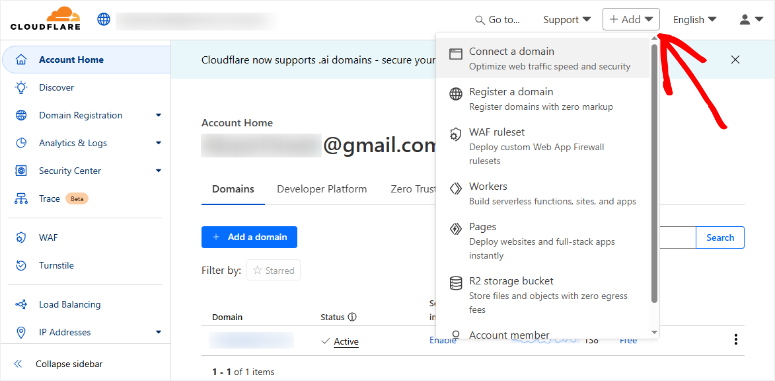This screenshot has height=381, width=775.
Task: Open Turnstile in sidebar
Action: (86, 265)
